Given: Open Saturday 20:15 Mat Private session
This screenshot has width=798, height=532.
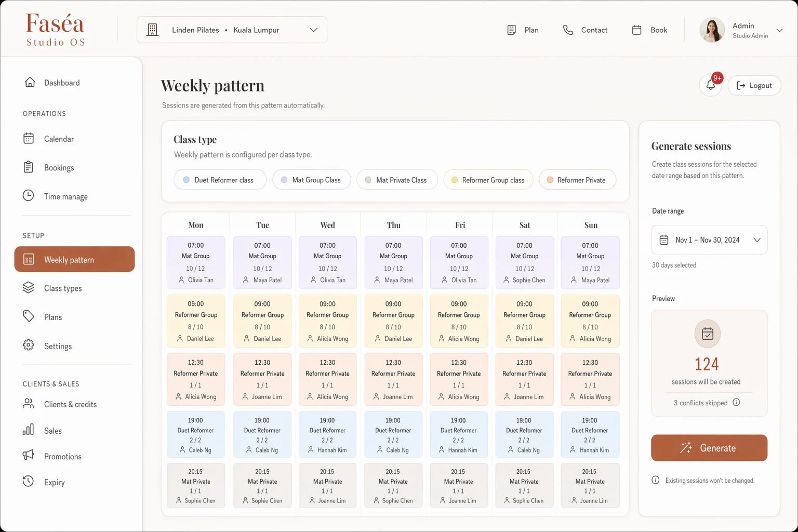Looking at the screenshot, I should [x=524, y=485].
